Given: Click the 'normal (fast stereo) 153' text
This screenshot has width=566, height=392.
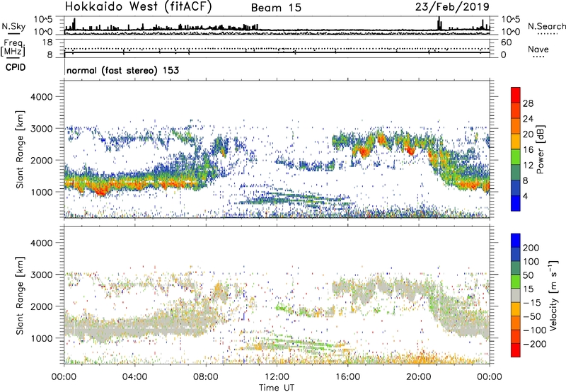Looking at the screenshot, I should click(122, 70).
